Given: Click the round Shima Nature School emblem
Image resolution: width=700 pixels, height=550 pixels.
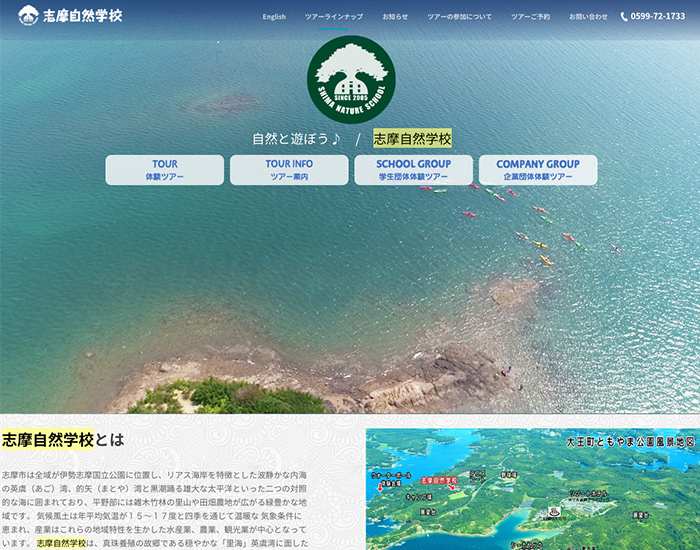Looking at the screenshot, I should tap(351, 80).
